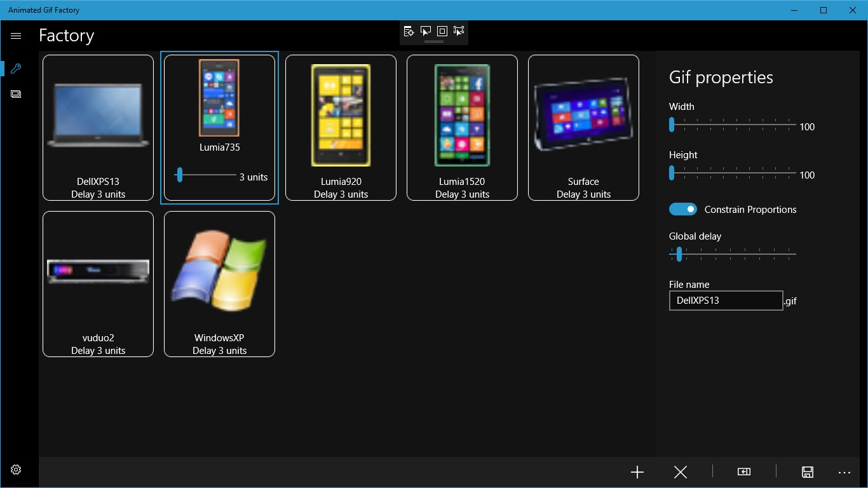Toggle the Constrain Proportions switch
Image resolution: width=868 pixels, height=488 pixels.
click(683, 210)
